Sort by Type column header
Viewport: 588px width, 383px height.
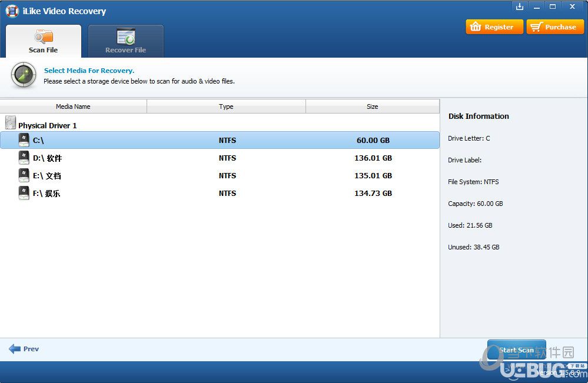[x=226, y=106]
